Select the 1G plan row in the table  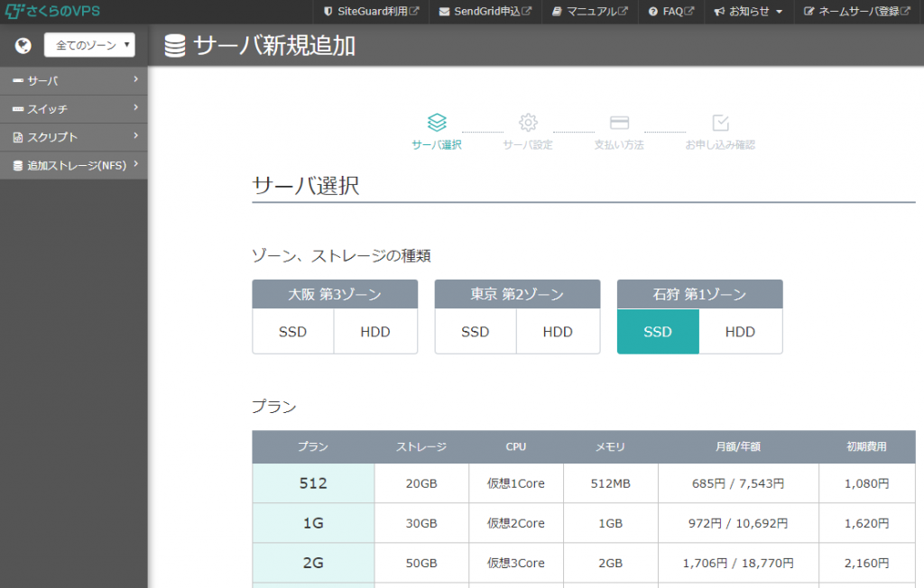313,523
